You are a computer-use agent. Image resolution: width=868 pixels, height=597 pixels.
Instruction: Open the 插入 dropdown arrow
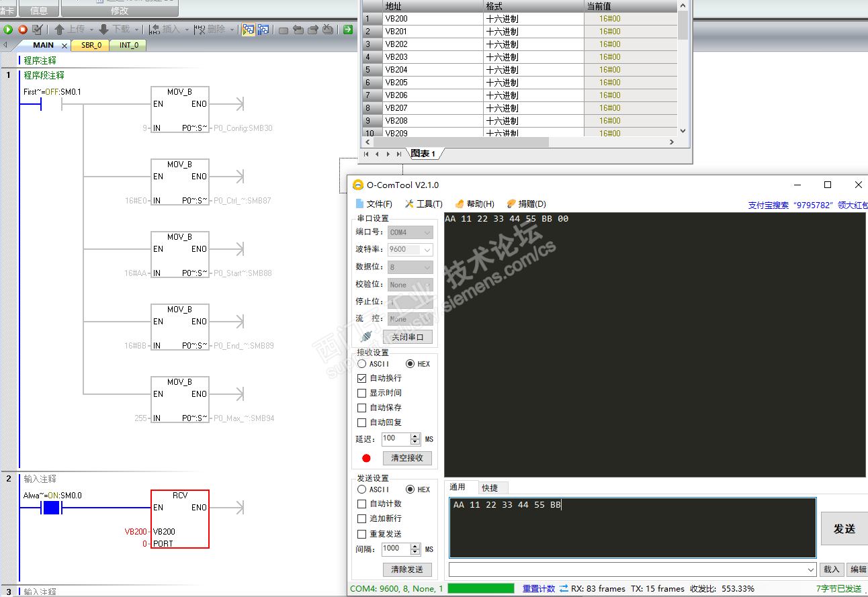(186, 30)
